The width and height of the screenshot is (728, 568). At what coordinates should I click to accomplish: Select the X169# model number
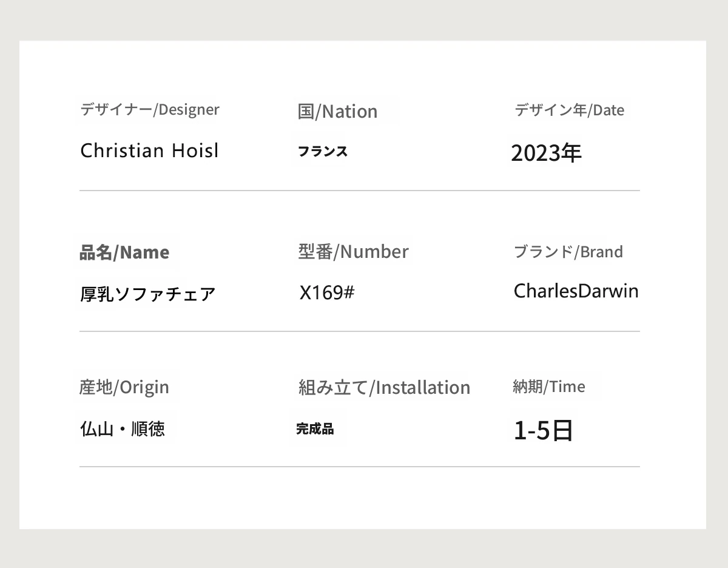pyautogui.click(x=327, y=292)
